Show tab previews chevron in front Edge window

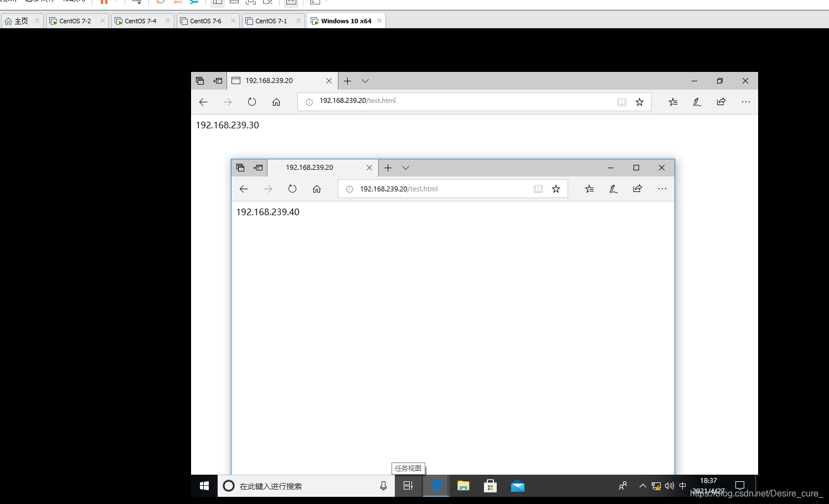click(x=406, y=168)
